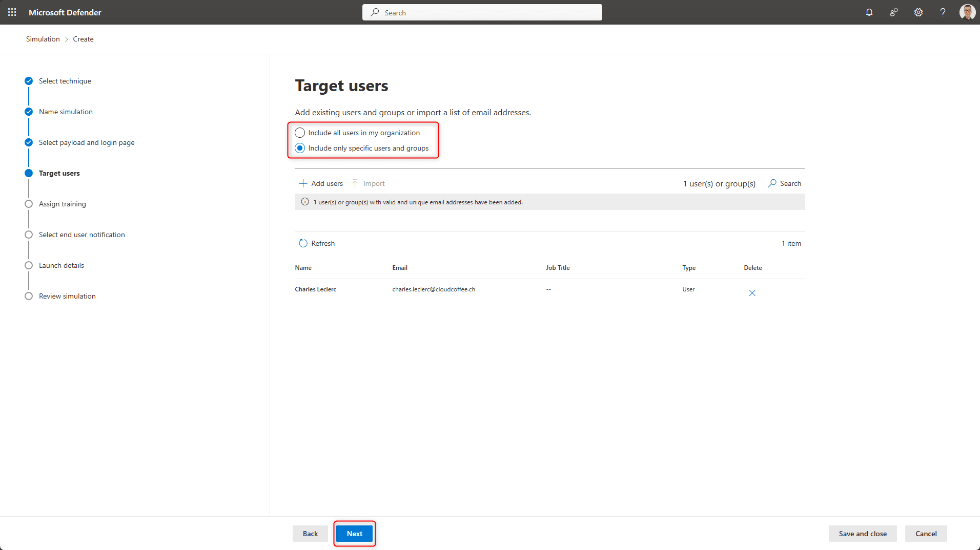The width and height of the screenshot is (980, 550).
Task: Click the Assign training wizard step
Action: tap(62, 203)
